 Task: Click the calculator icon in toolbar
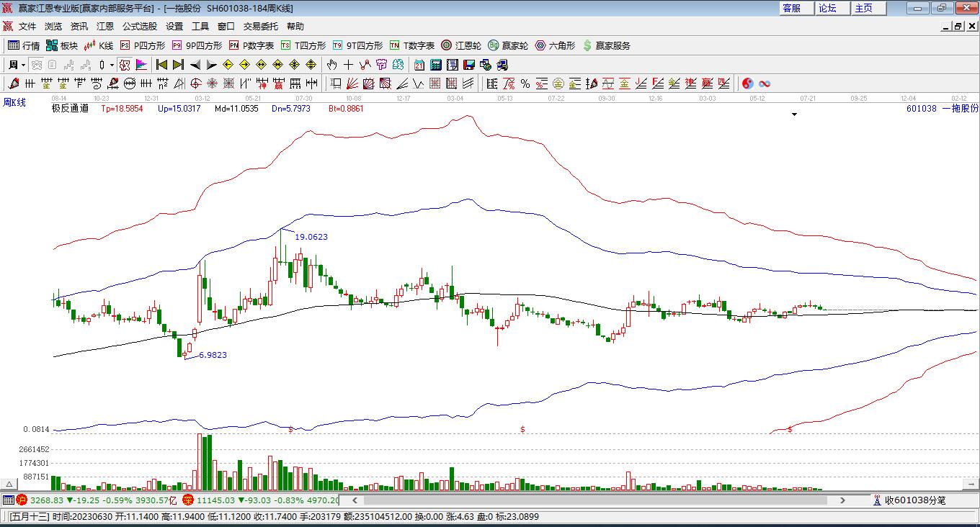[435, 65]
